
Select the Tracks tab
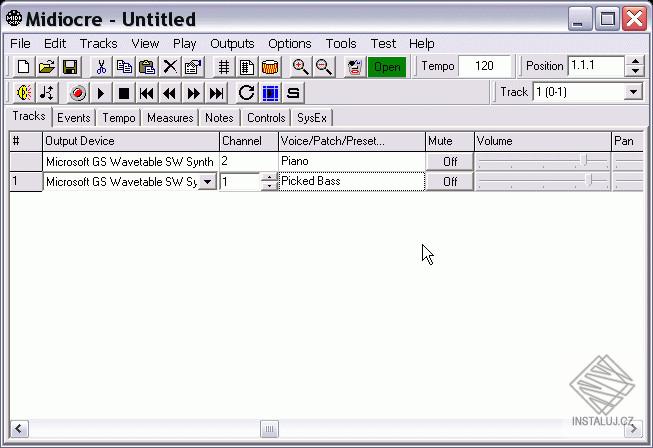pyautogui.click(x=29, y=116)
